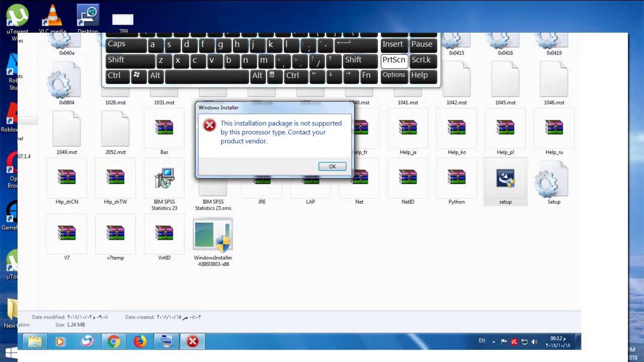
Task: Open Windows Explorer from the taskbar
Action: pyautogui.click(x=34, y=342)
